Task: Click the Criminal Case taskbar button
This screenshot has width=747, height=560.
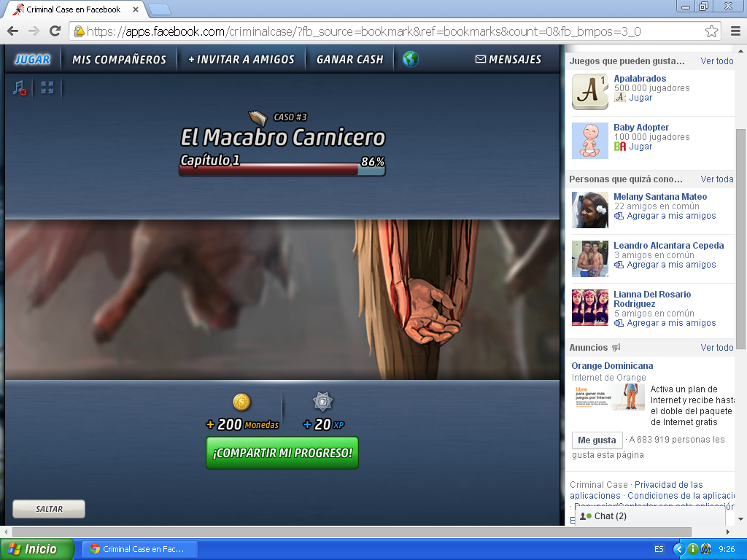Action: [138, 549]
